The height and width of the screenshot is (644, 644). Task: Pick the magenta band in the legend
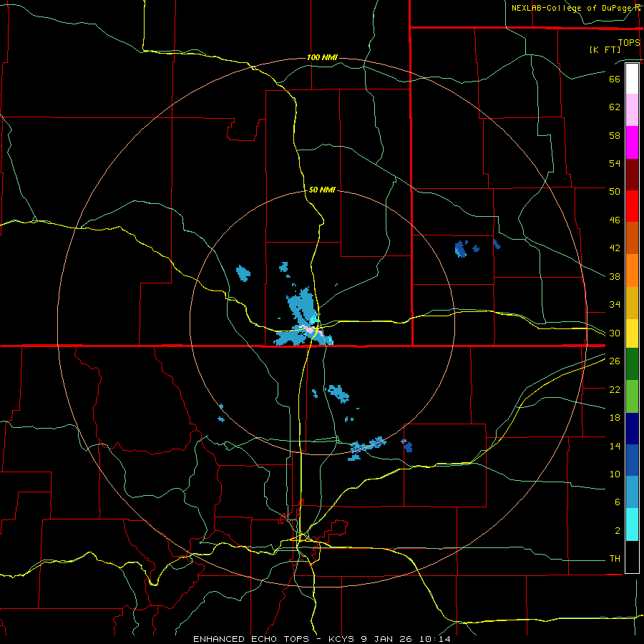tap(632, 142)
